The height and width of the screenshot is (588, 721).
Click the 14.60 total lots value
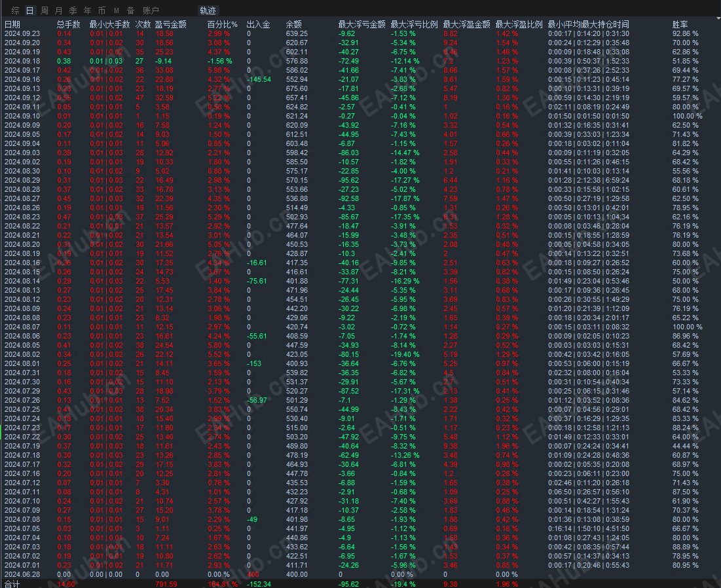[66, 584]
